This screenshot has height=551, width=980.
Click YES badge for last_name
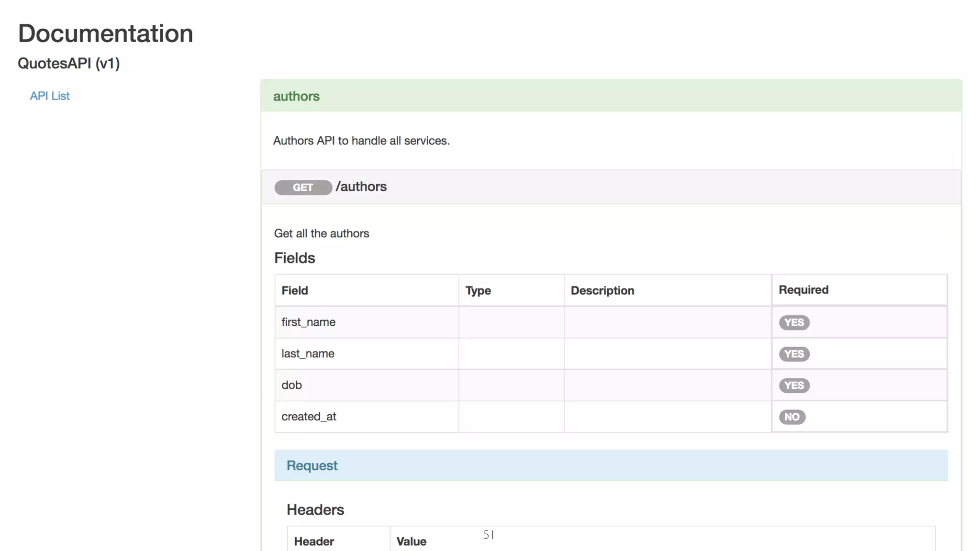(x=794, y=354)
